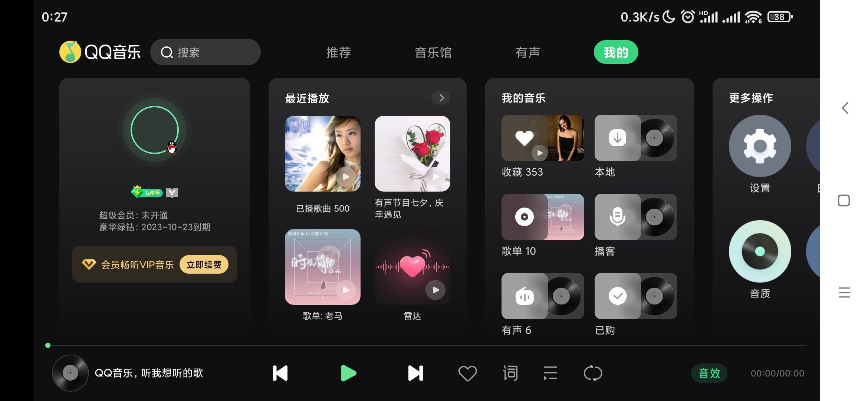Click lyrics 词 icon in player bar
This screenshot has height=401, width=868.
point(510,372)
